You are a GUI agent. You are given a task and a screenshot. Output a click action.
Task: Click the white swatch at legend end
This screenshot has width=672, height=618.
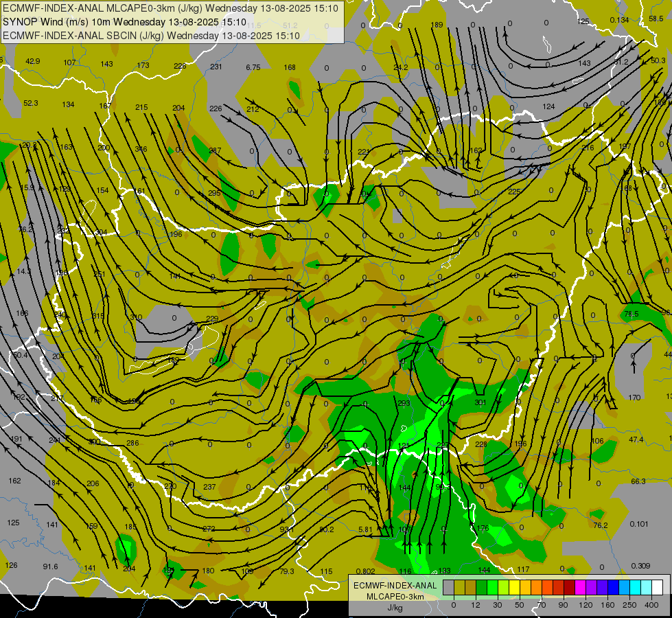(657, 587)
